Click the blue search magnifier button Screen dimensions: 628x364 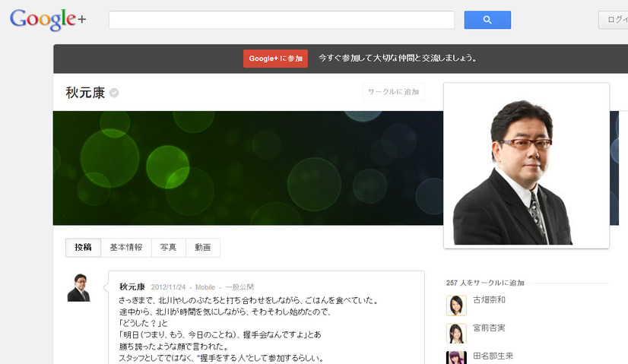point(487,20)
